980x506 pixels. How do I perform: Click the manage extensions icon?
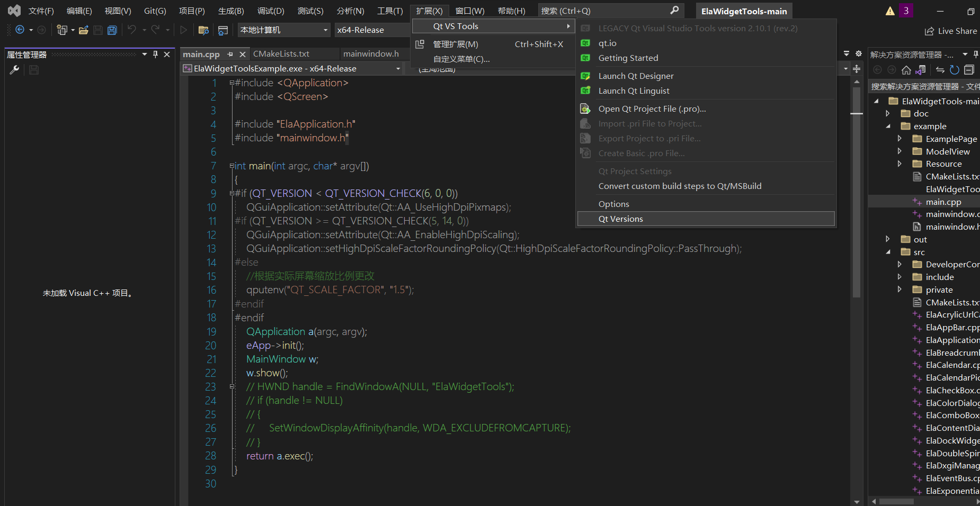pyautogui.click(x=420, y=44)
